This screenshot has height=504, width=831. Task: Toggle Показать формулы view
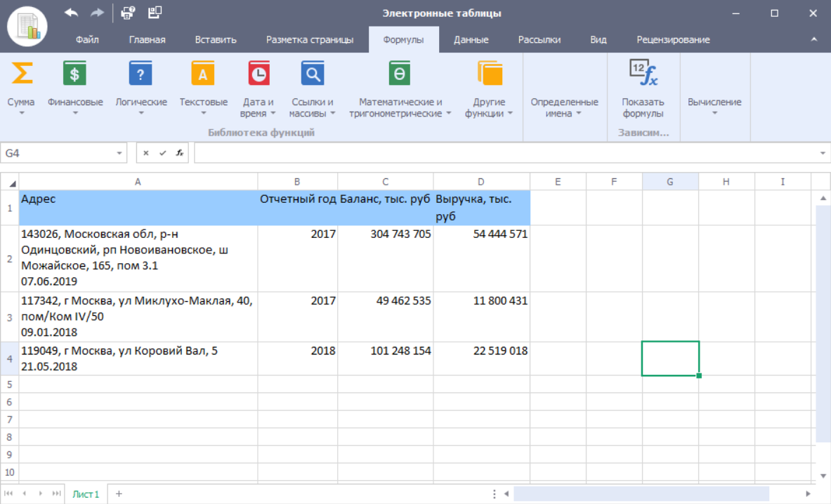pos(643,73)
